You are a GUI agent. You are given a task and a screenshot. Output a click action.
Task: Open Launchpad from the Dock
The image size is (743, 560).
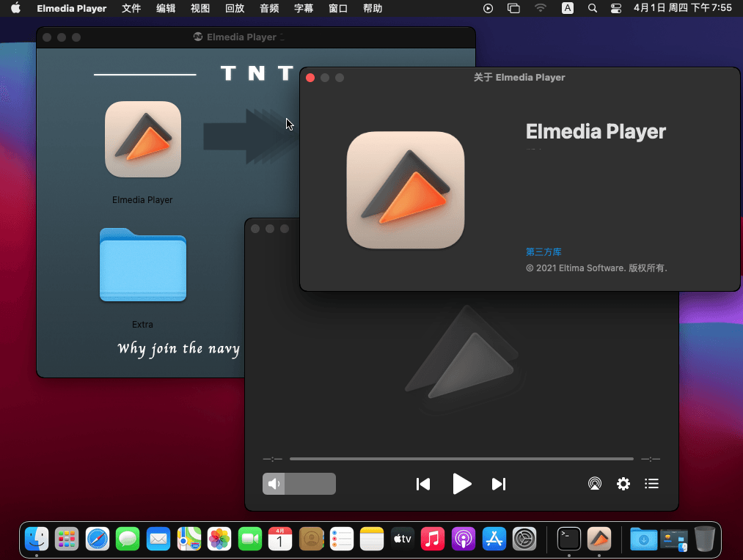pyautogui.click(x=67, y=539)
